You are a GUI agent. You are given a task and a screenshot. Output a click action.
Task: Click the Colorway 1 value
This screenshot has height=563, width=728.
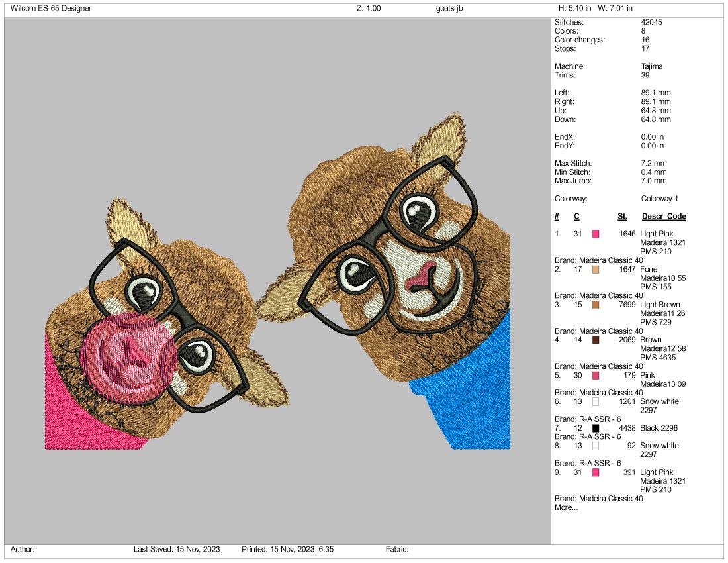point(659,199)
